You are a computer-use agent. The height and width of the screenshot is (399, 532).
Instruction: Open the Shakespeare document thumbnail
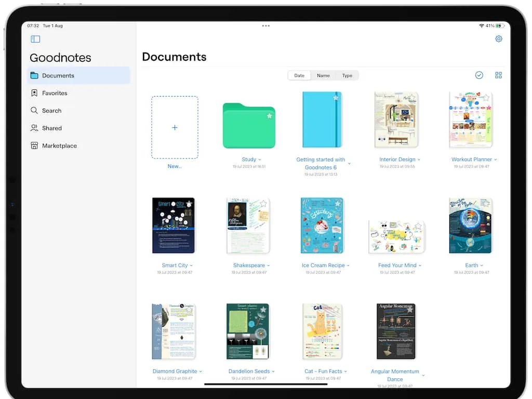pos(248,225)
